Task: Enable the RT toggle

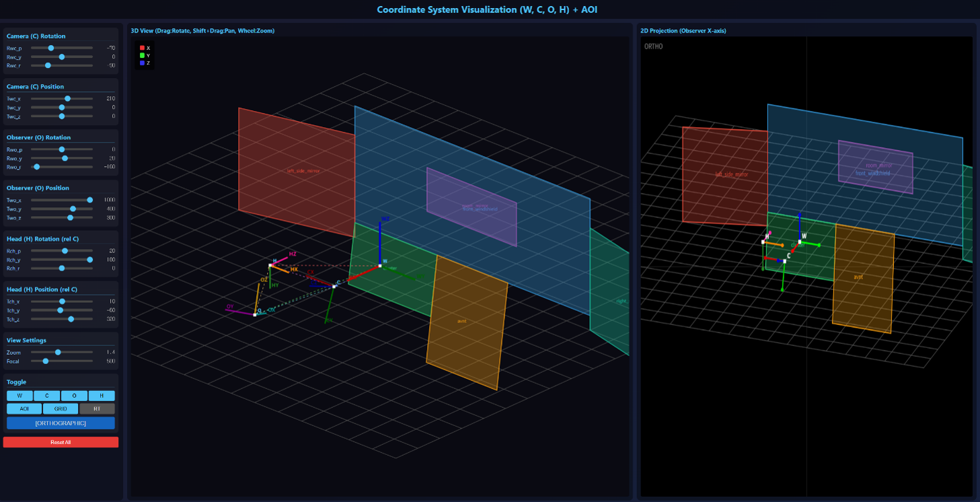Action: click(x=97, y=408)
